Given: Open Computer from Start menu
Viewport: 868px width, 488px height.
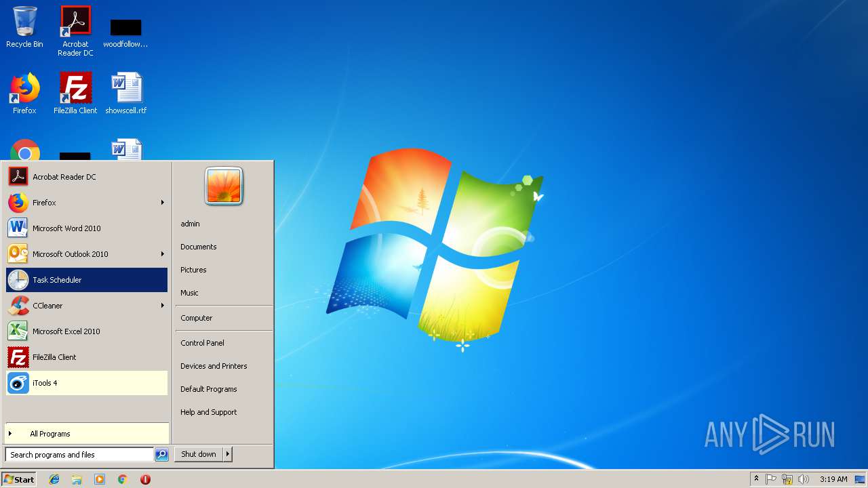Looking at the screenshot, I should [x=196, y=318].
